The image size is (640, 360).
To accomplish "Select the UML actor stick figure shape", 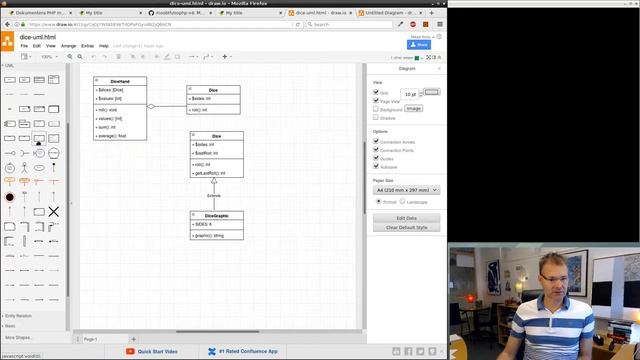I will [24, 167].
